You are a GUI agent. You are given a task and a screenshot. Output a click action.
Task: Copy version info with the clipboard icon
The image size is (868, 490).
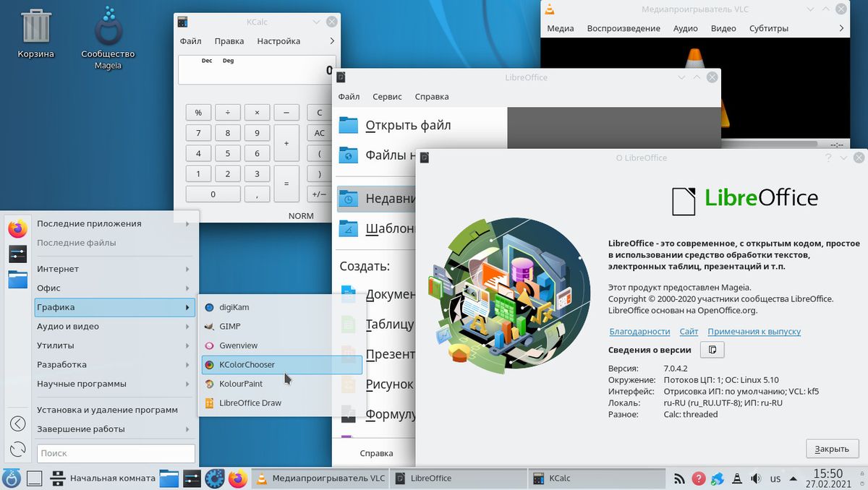[x=712, y=349]
